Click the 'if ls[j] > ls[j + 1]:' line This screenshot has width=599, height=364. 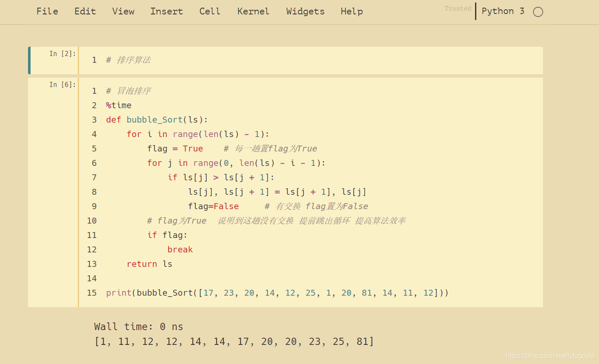[221, 177]
